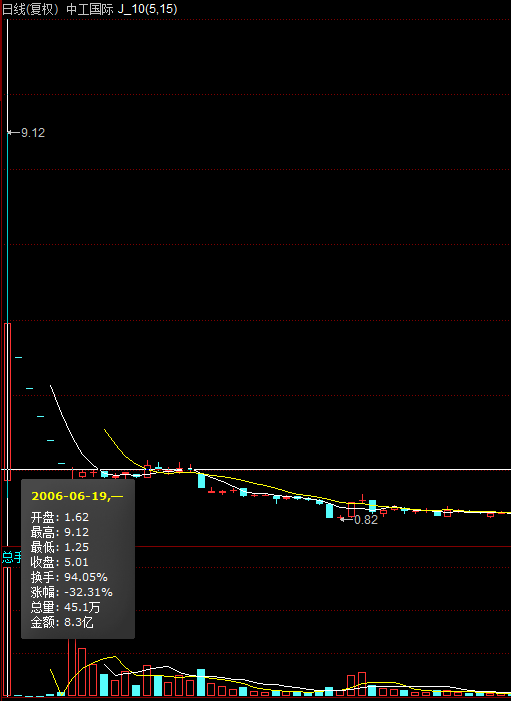Screen dimensions: 511x701
Task: Click the 总手 volume panel label
Action: click(x=12, y=557)
